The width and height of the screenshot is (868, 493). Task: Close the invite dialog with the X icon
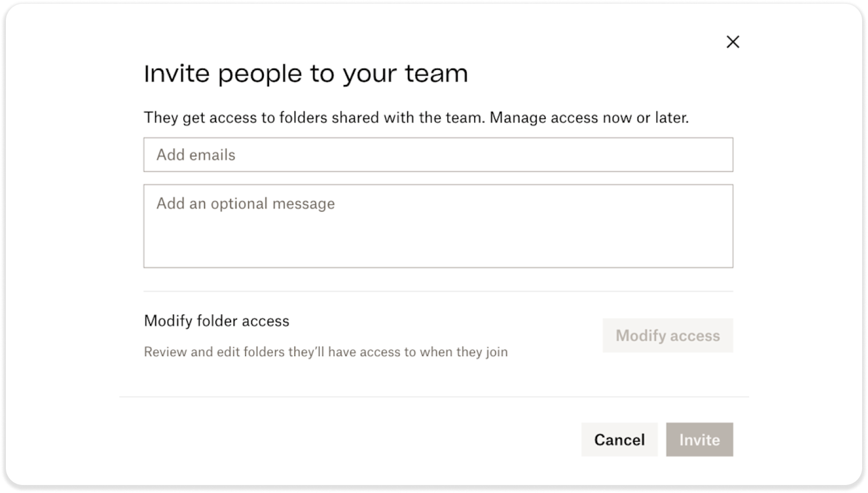point(733,42)
